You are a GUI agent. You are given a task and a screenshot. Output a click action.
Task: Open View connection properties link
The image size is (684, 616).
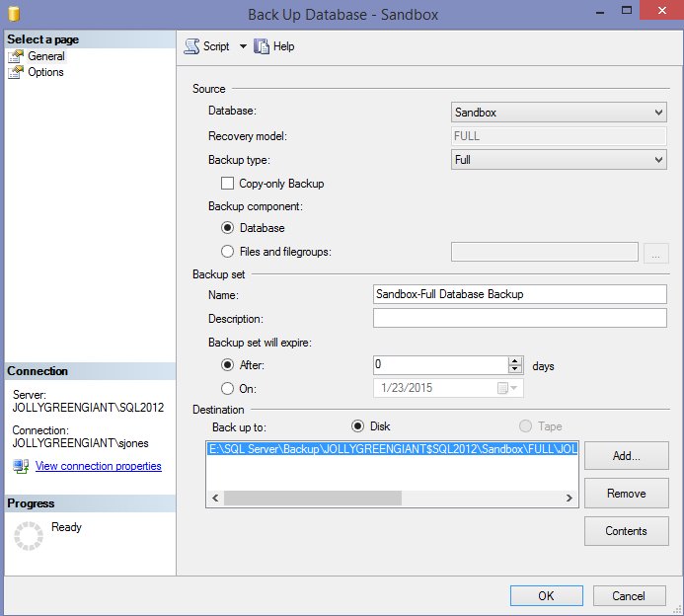point(99,466)
